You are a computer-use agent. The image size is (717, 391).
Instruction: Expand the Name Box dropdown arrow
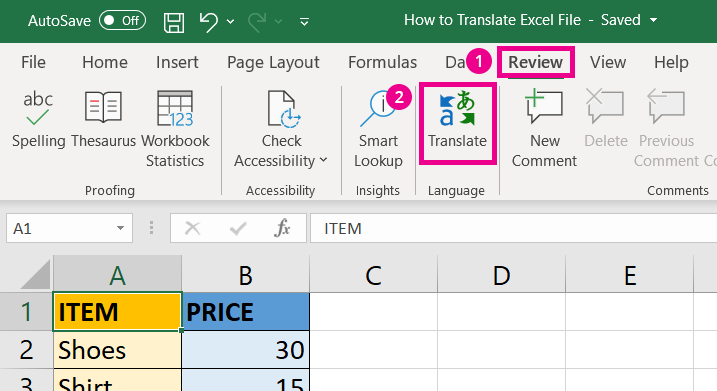pos(120,228)
